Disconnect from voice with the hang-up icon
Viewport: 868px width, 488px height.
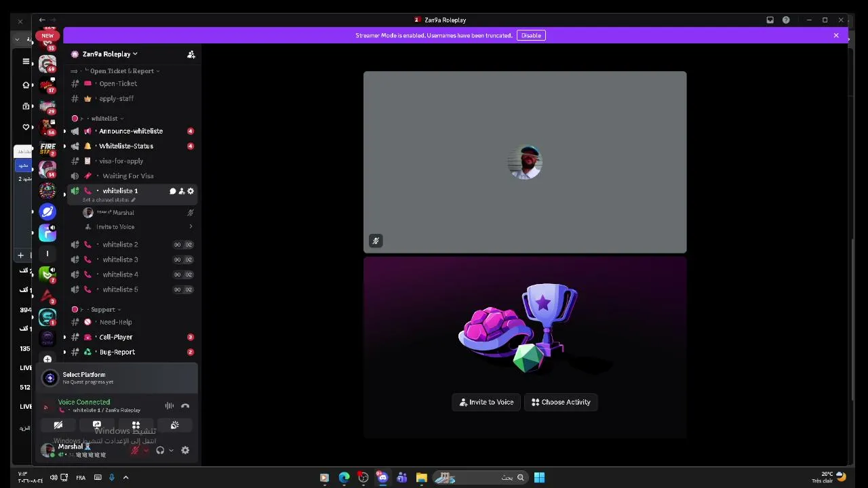(x=185, y=406)
